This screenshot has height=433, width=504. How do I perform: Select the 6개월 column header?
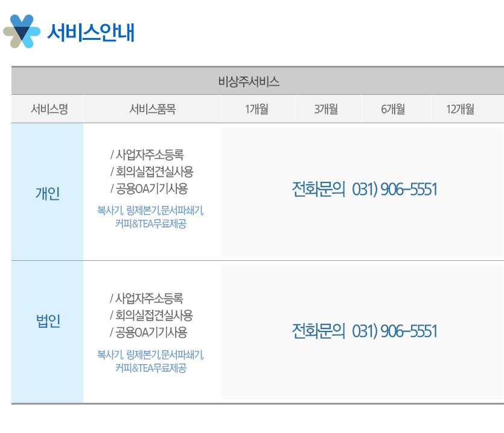pos(393,109)
